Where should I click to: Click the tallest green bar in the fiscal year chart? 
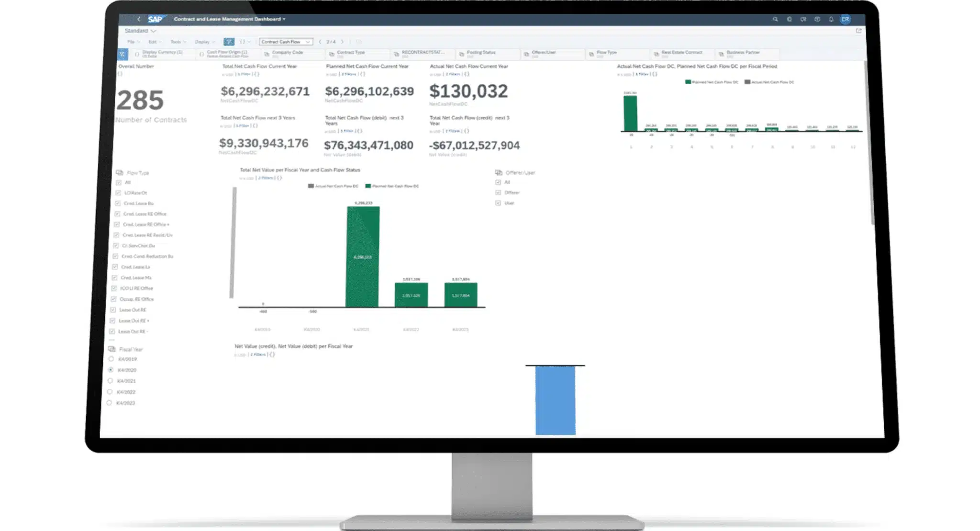pos(363,257)
